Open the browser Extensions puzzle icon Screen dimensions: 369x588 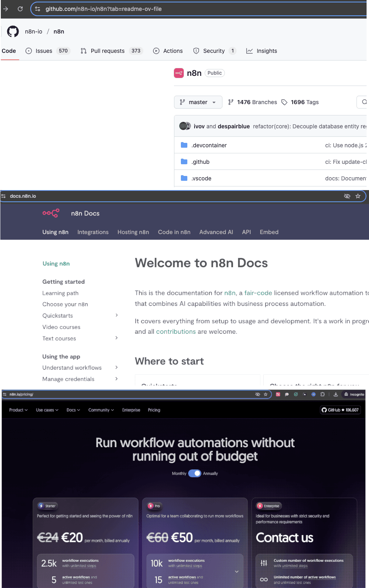322,394
